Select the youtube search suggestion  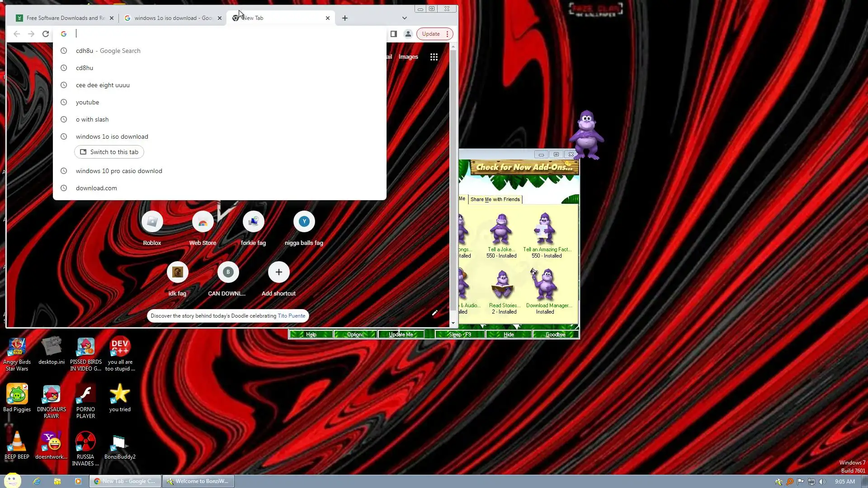[x=87, y=102]
